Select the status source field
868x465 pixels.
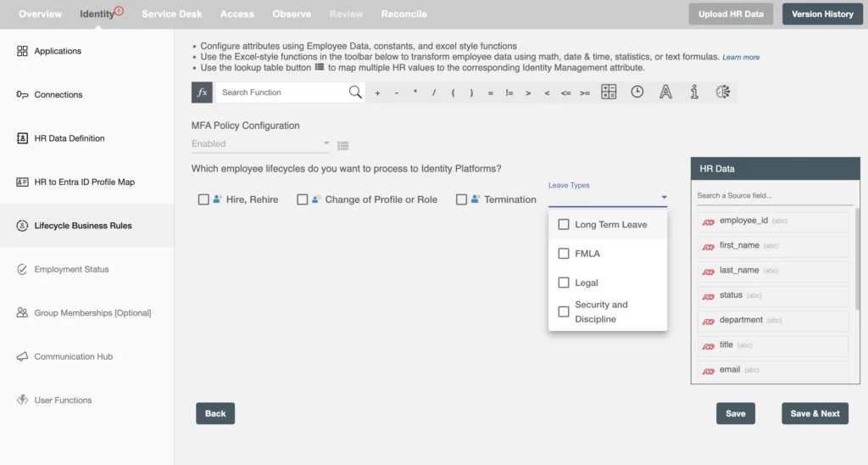click(772, 295)
